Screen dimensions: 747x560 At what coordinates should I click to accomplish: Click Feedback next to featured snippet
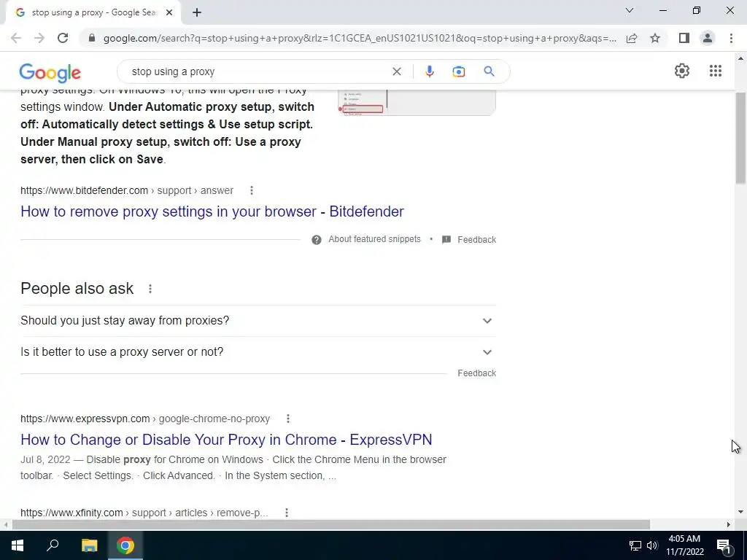pos(476,239)
